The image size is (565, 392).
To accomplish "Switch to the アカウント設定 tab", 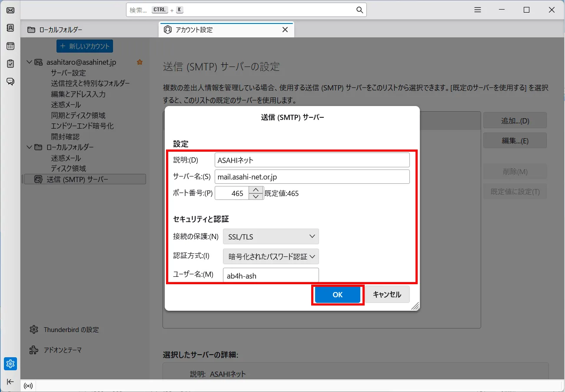I will coord(204,30).
